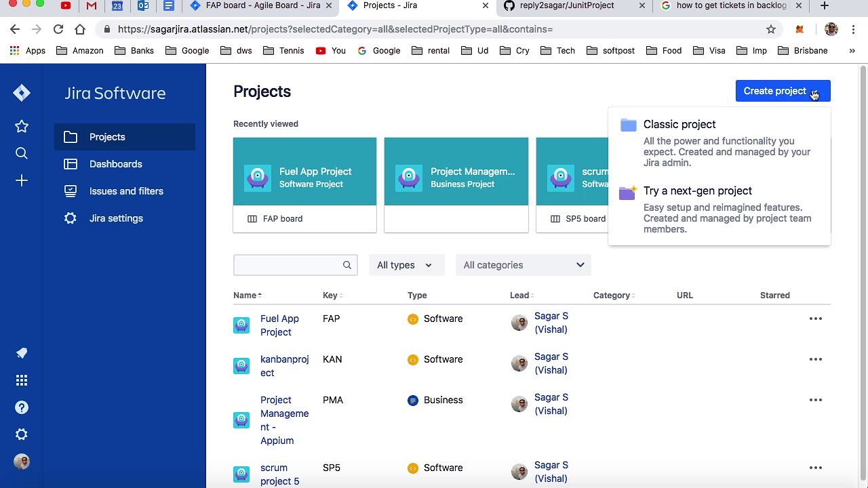Click the Google Calendar pinned tab
This screenshot has height=488, width=868.
click(x=117, y=5)
